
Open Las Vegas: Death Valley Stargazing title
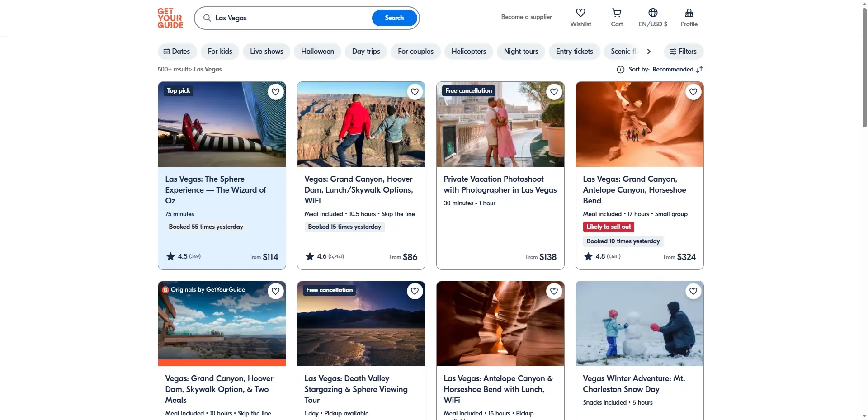356,389
